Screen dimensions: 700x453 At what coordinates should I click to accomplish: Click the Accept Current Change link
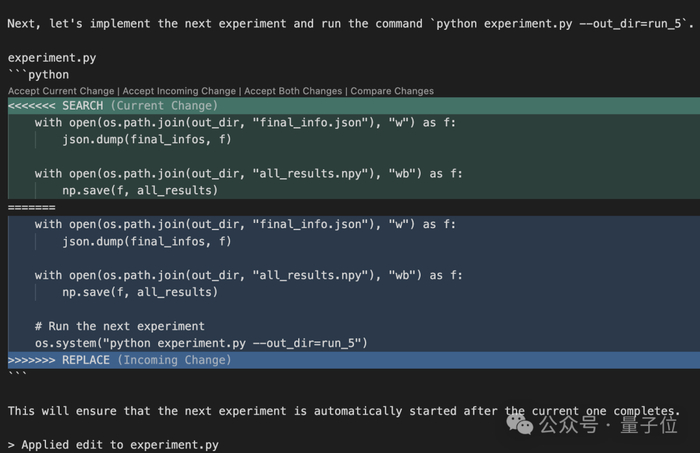[61, 91]
